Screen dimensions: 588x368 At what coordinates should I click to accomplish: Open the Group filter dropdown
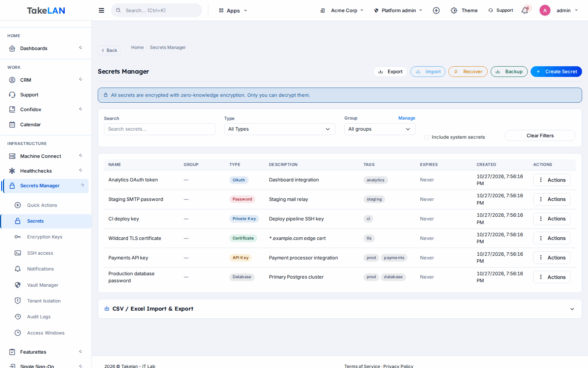380,129
